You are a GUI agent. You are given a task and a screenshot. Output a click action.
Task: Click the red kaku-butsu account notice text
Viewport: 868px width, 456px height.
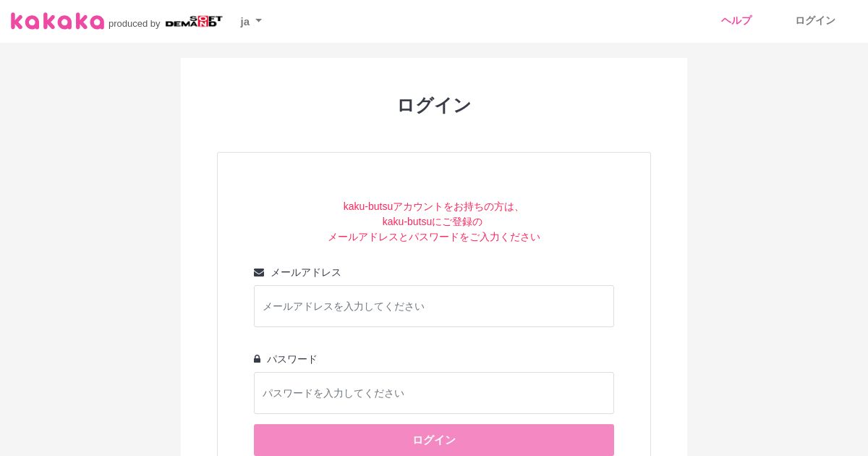434,221
